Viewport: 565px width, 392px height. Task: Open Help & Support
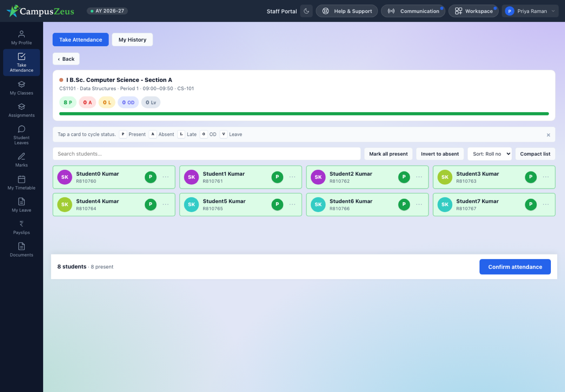pyautogui.click(x=347, y=11)
